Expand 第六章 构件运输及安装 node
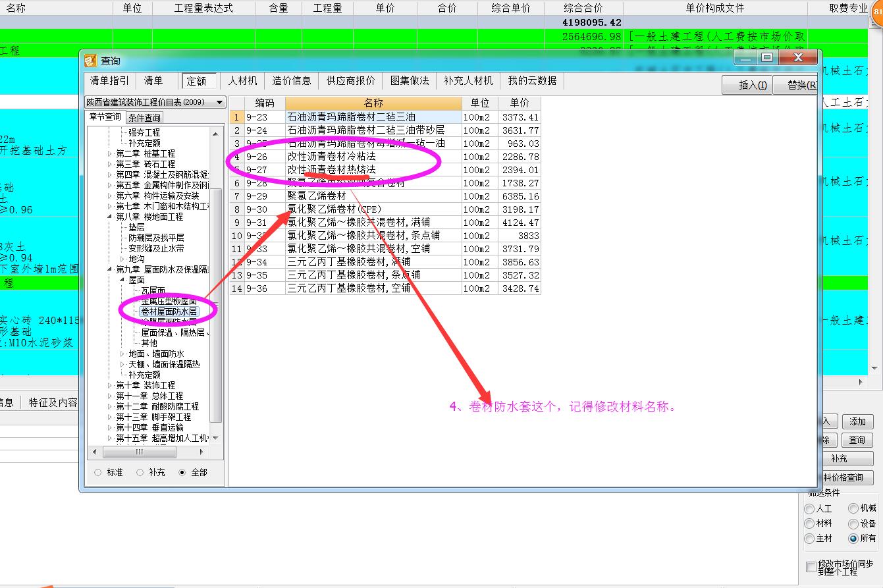 pyautogui.click(x=111, y=196)
